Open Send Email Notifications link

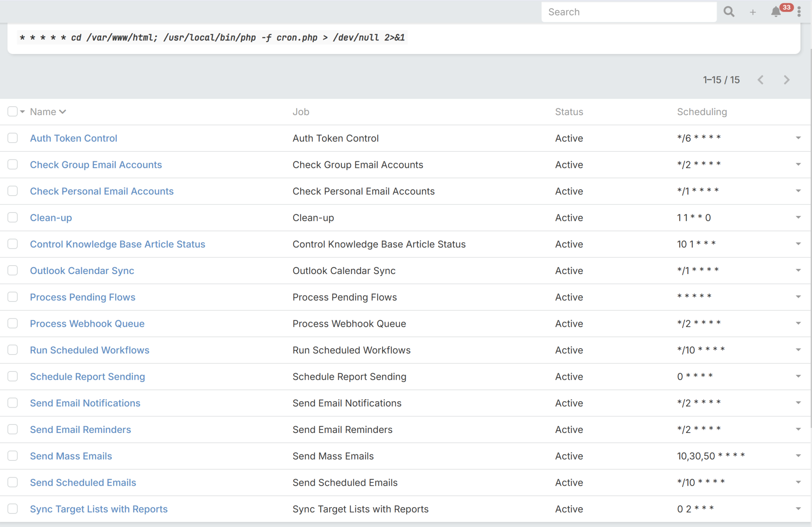85,403
